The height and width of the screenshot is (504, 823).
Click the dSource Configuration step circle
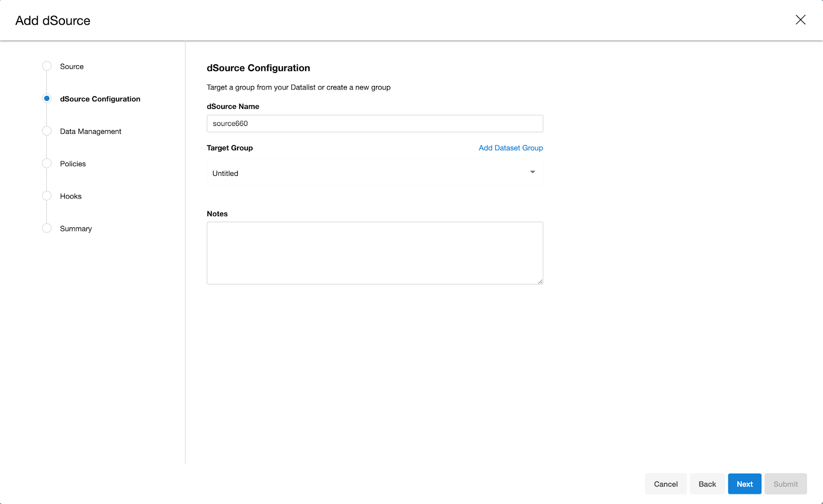(46, 98)
